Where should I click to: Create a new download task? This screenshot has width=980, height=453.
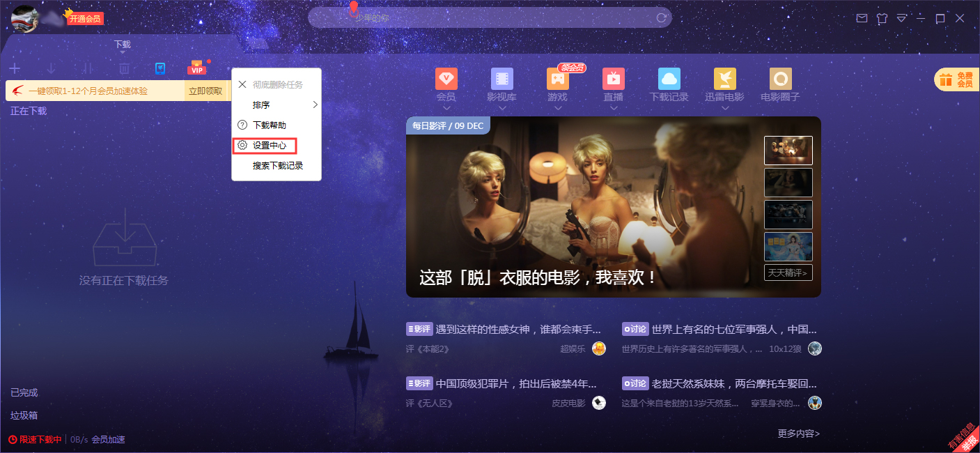pos(14,68)
